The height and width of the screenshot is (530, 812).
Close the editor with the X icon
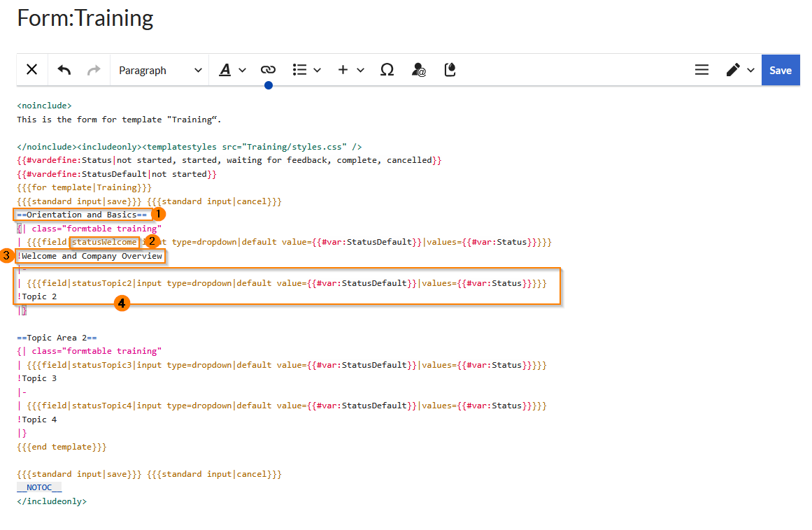32,70
